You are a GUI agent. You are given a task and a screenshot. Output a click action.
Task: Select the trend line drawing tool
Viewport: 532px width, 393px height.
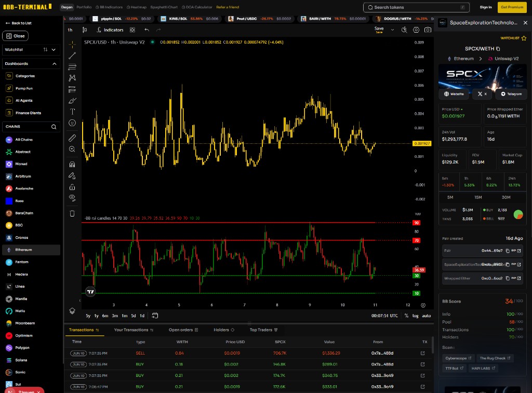(72, 56)
